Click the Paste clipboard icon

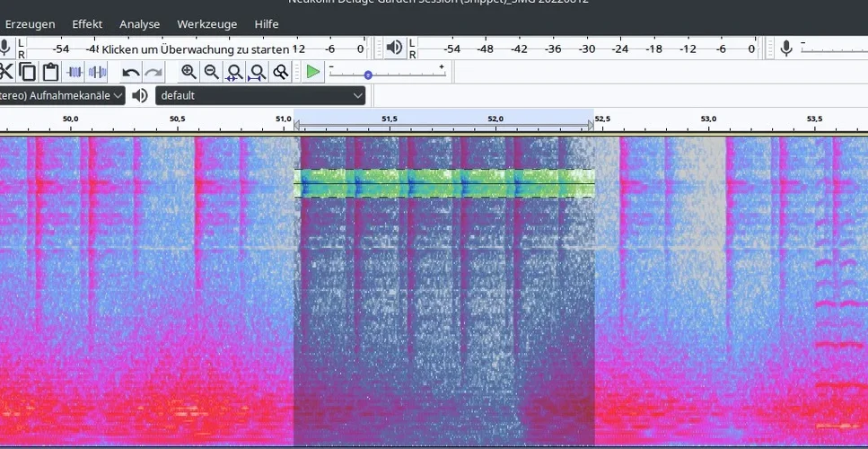pyautogui.click(x=50, y=72)
